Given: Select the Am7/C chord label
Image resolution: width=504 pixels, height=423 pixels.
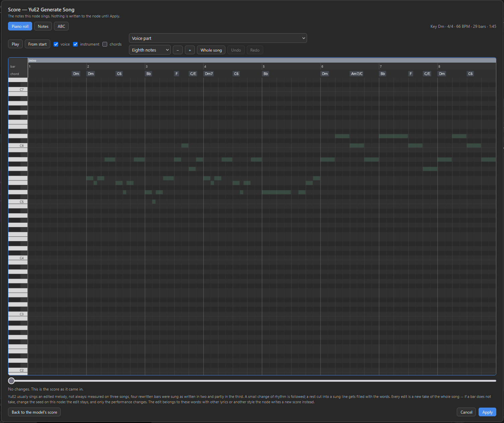Looking at the screenshot, I should (x=357, y=74).
